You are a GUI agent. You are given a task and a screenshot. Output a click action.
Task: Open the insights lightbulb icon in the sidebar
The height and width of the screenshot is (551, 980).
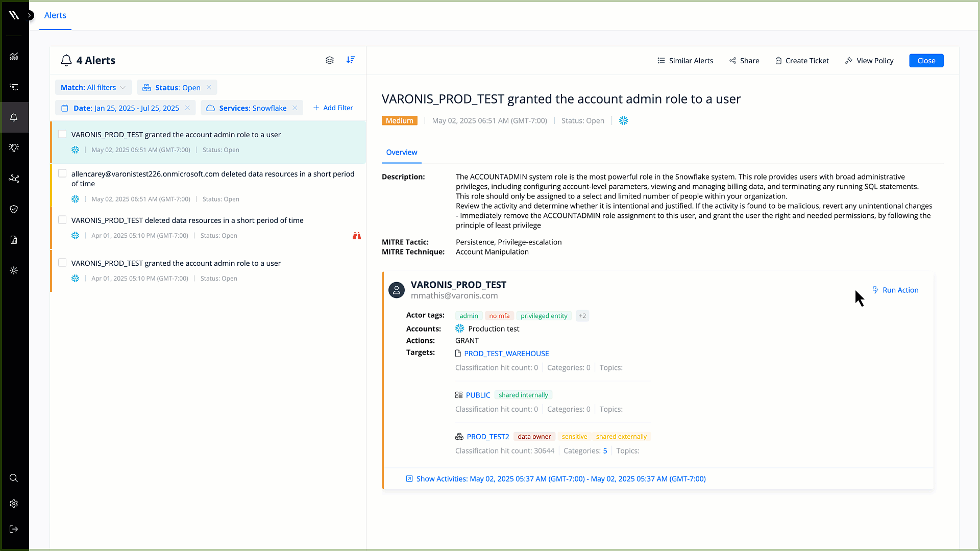coord(14,147)
